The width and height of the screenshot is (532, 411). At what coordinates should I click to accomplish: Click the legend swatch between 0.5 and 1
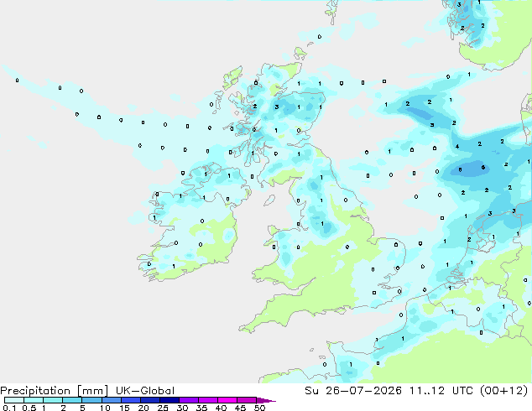34,400
